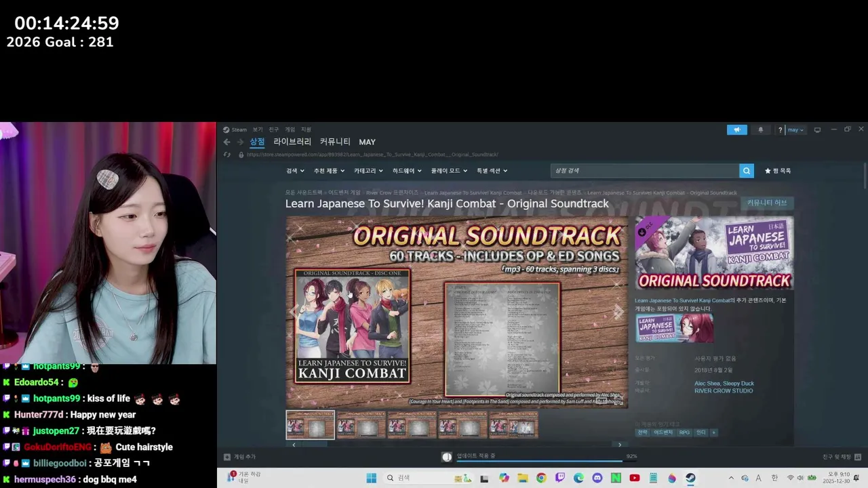Open the 게임 menu
This screenshot has height=488, width=868.
point(290,129)
